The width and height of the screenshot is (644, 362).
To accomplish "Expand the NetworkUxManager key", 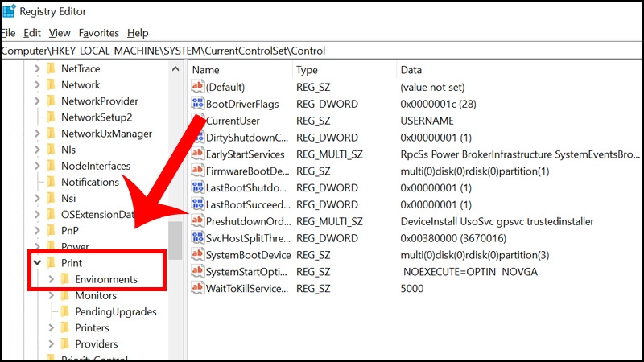I will [37, 133].
